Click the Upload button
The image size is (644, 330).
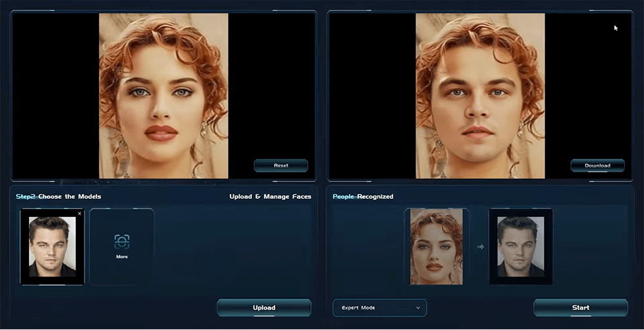click(264, 307)
